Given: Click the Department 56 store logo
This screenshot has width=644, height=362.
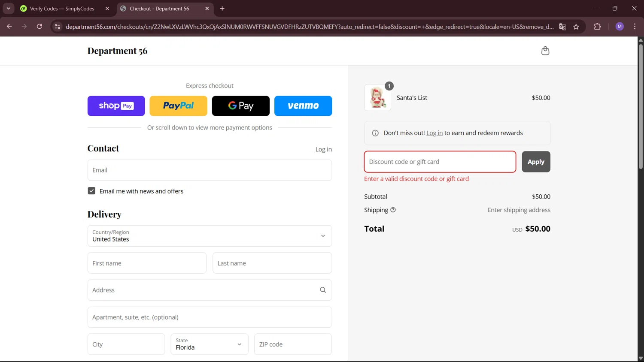Looking at the screenshot, I should (117, 51).
